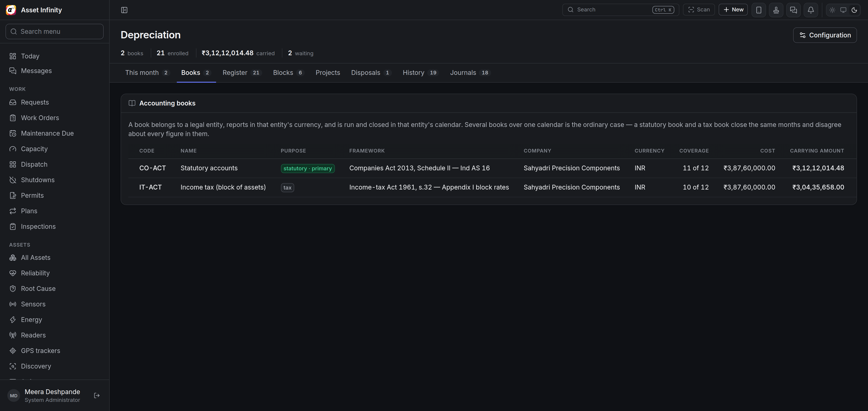
Task: Focus the Search menu field
Action: (x=55, y=31)
